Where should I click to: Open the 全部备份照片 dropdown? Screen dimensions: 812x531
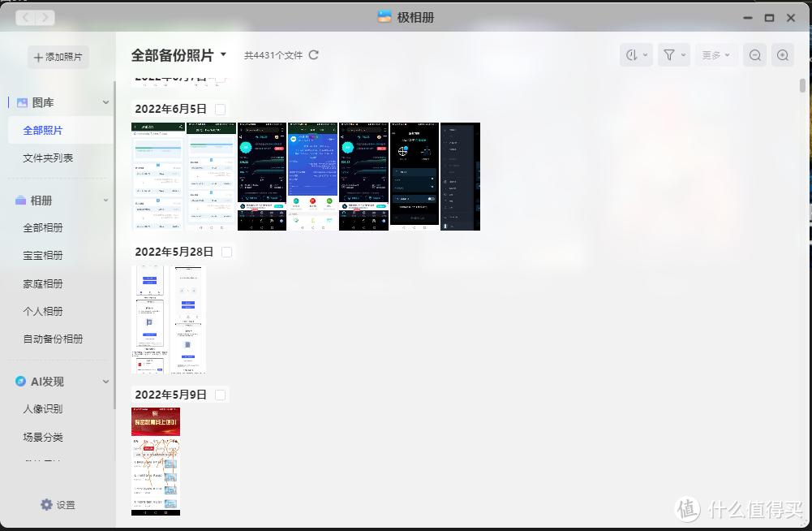223,54
